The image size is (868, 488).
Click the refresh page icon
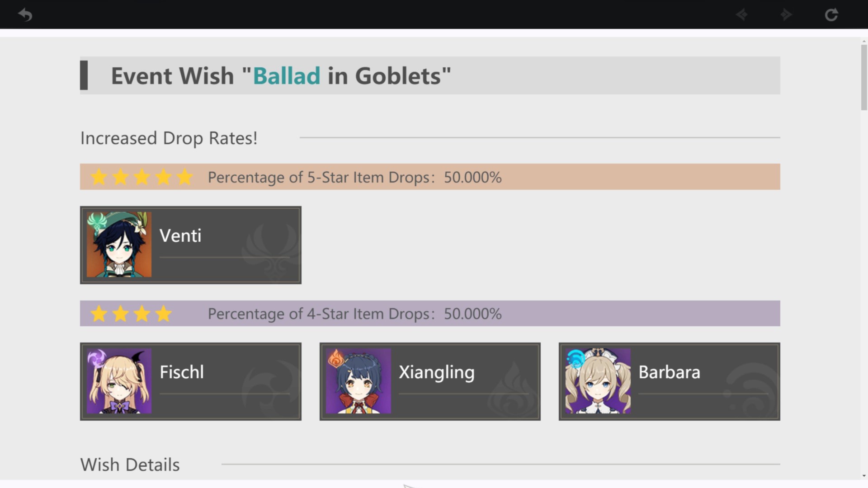pyautogui.click(x=831, y=15)
